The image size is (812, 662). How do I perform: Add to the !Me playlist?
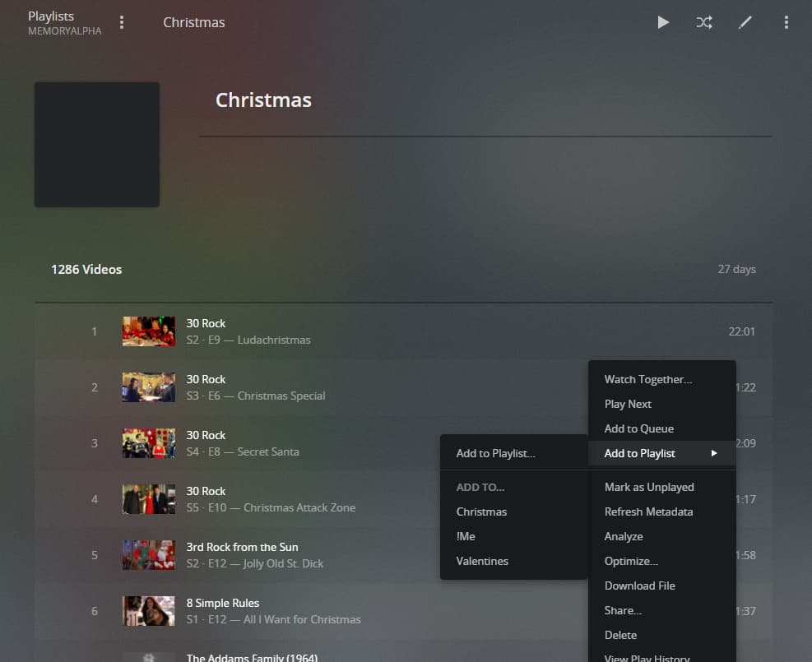point(513,536)
